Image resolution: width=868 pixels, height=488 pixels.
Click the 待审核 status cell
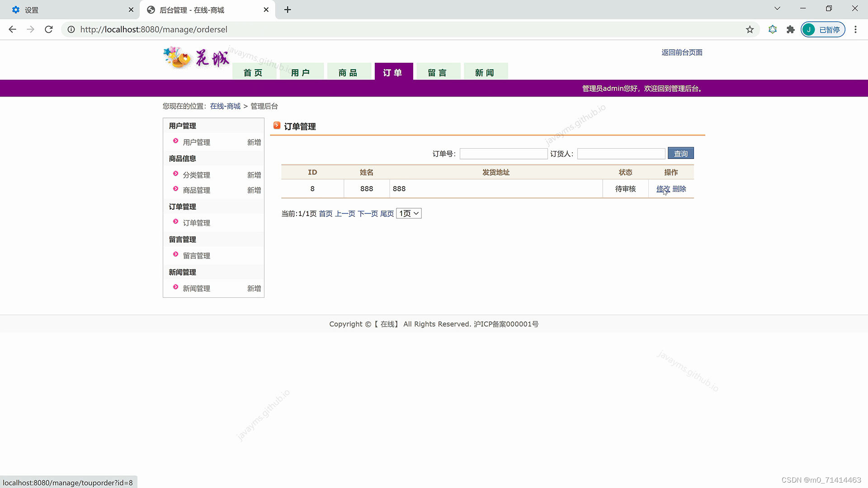(625, 189)
